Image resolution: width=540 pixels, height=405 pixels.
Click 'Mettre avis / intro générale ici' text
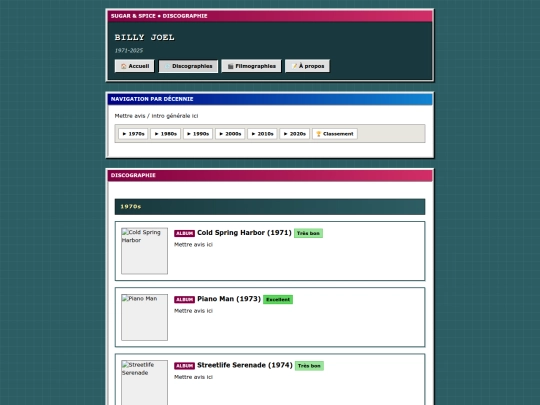[x=156, y=116]
